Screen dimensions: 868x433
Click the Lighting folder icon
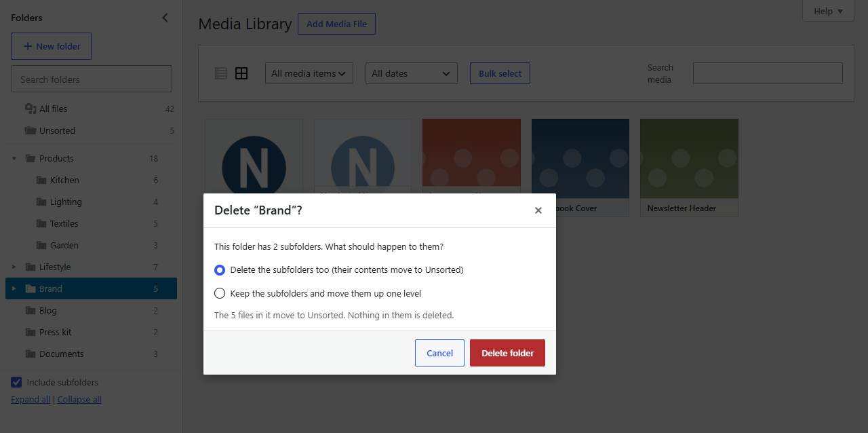(x=41, y=202)
